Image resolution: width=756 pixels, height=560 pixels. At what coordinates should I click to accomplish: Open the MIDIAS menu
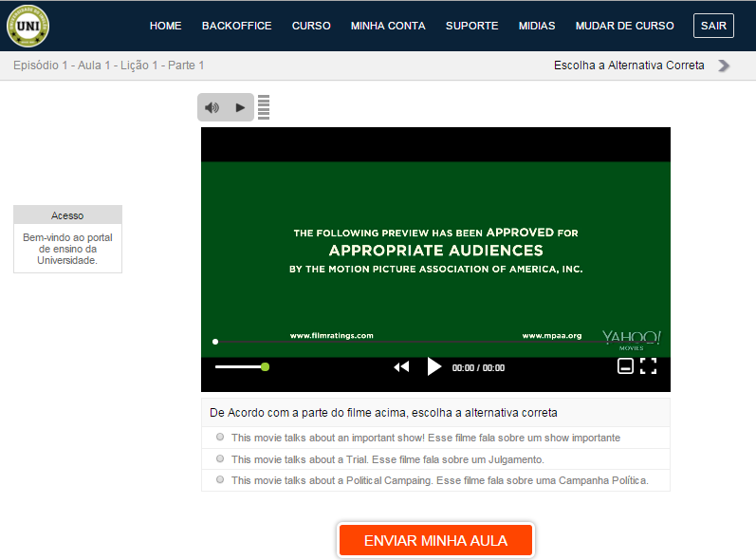tap(537, 26)
